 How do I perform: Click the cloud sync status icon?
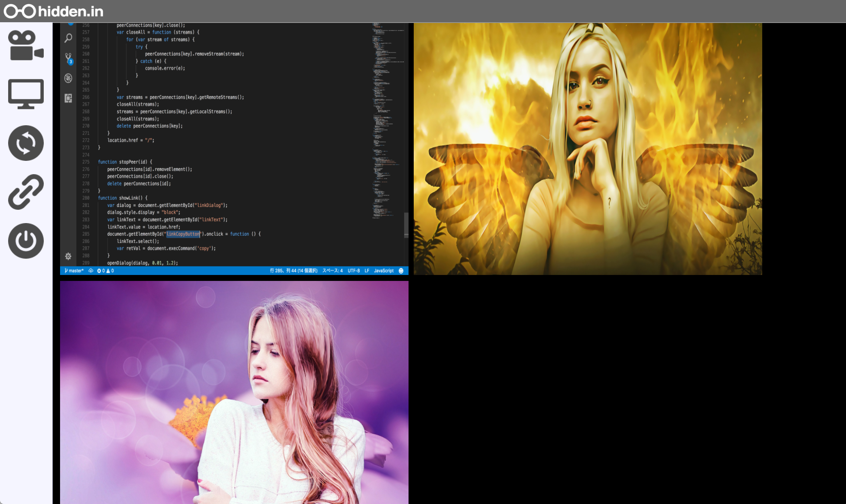(x=91, y=271)
